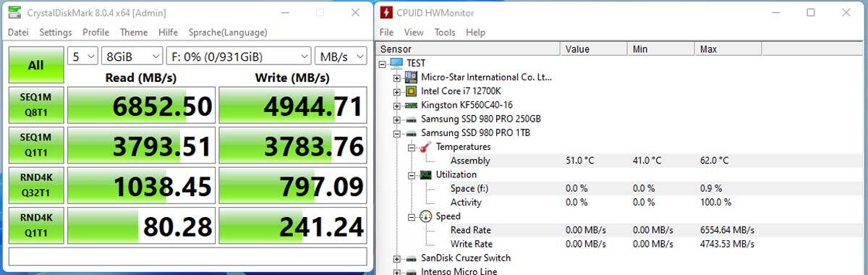Viewport: 868px width, 275px height.
Task: Select the Intel Core i7 12700K chip icon
Action: [411, 91]
